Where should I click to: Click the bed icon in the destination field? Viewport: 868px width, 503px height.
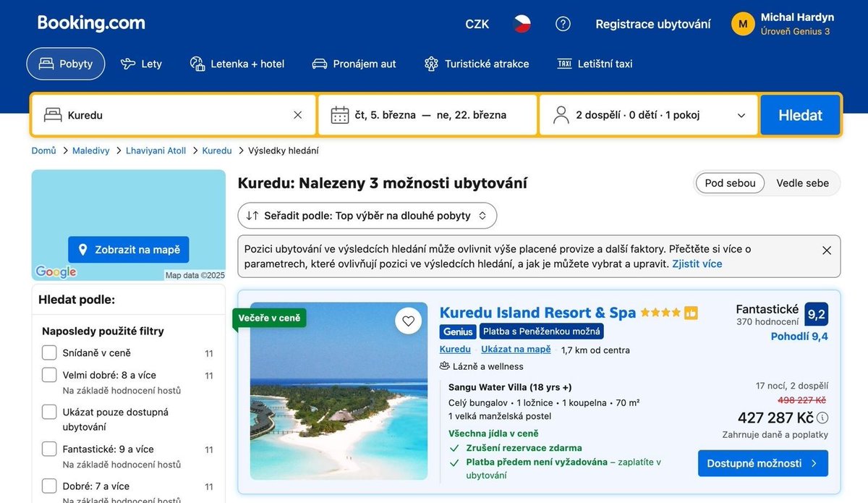pyautogui.click(x=53, y=115)
